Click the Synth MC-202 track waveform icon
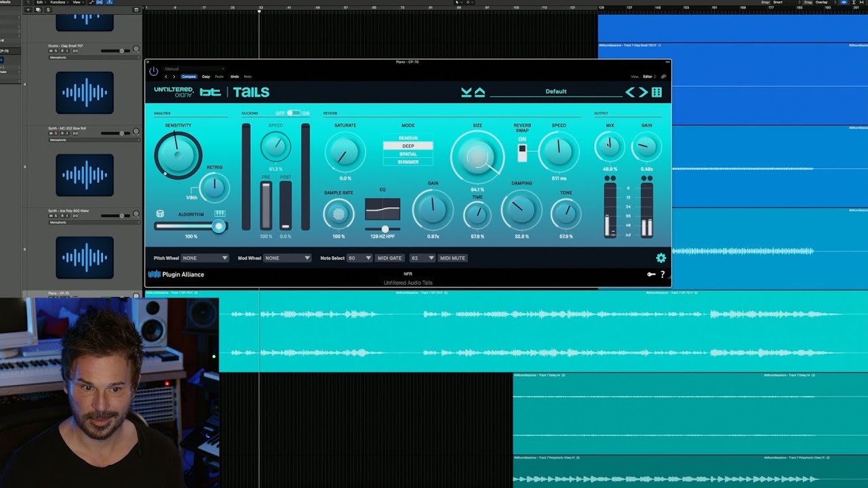868x488 pixels. (x=85, y=175)
